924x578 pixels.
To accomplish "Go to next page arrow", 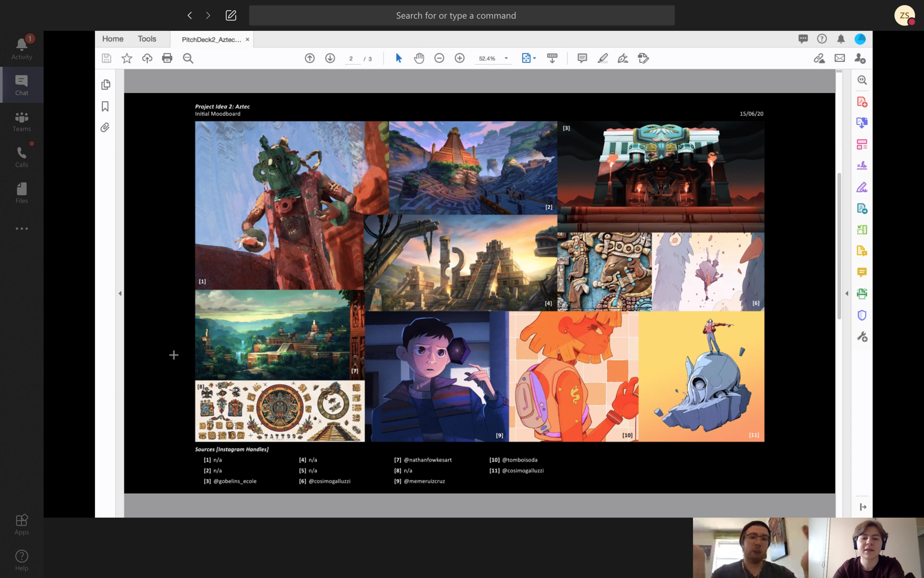I will [x=330, y=58].
